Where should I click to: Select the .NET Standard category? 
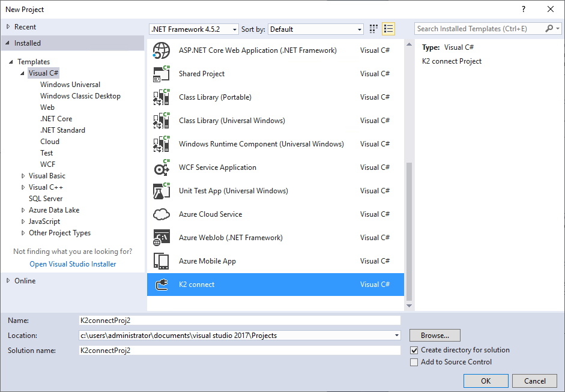tap(62, 130)
